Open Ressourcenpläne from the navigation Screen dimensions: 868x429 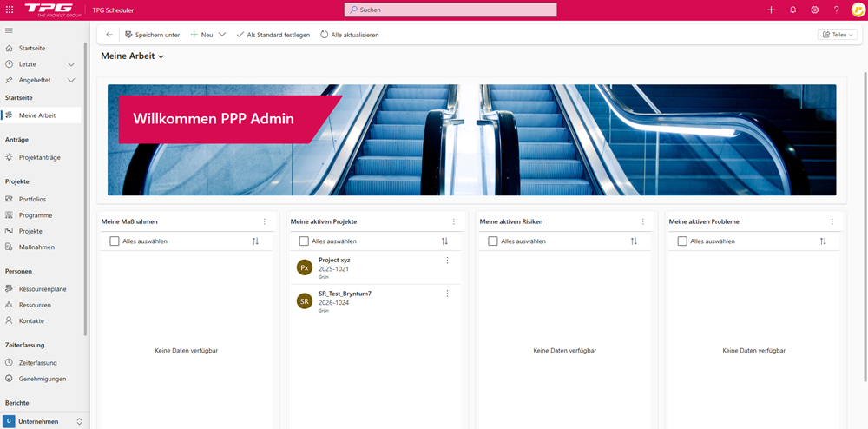(43, 288)
